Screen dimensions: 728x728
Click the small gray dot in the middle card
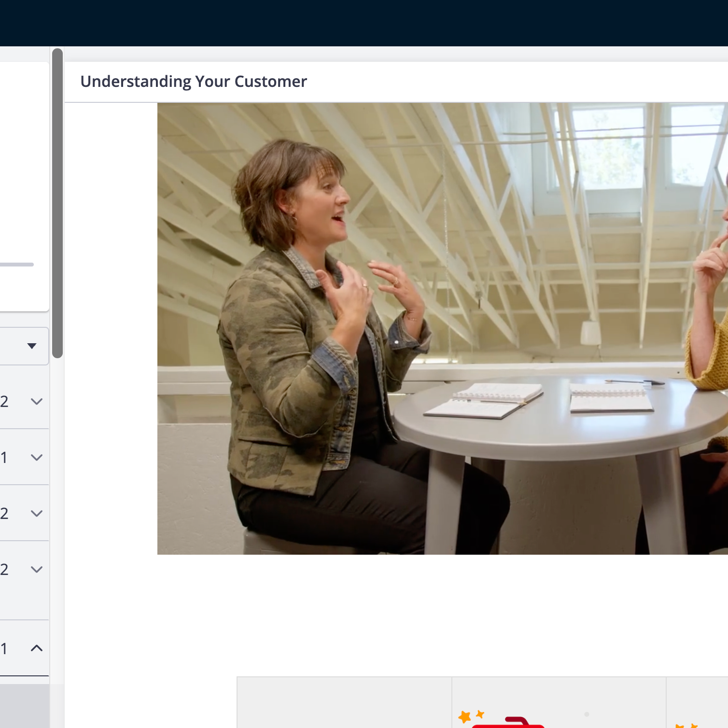click(587, 714)
